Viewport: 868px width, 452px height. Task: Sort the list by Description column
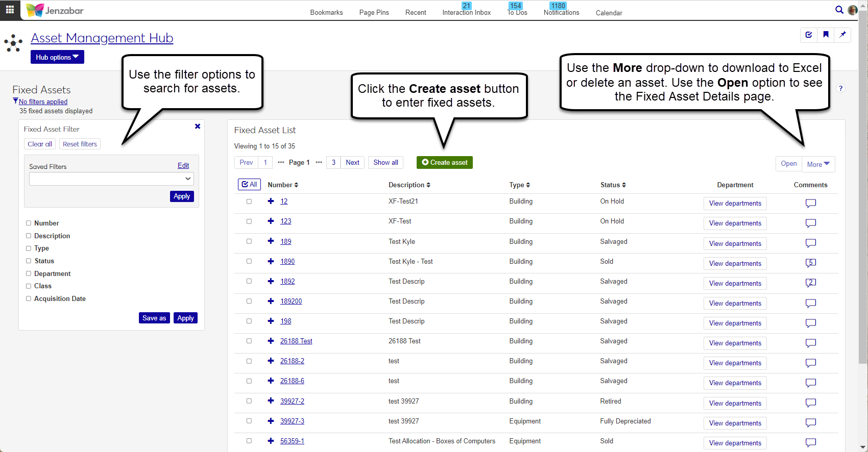click(x=409, y=185)
